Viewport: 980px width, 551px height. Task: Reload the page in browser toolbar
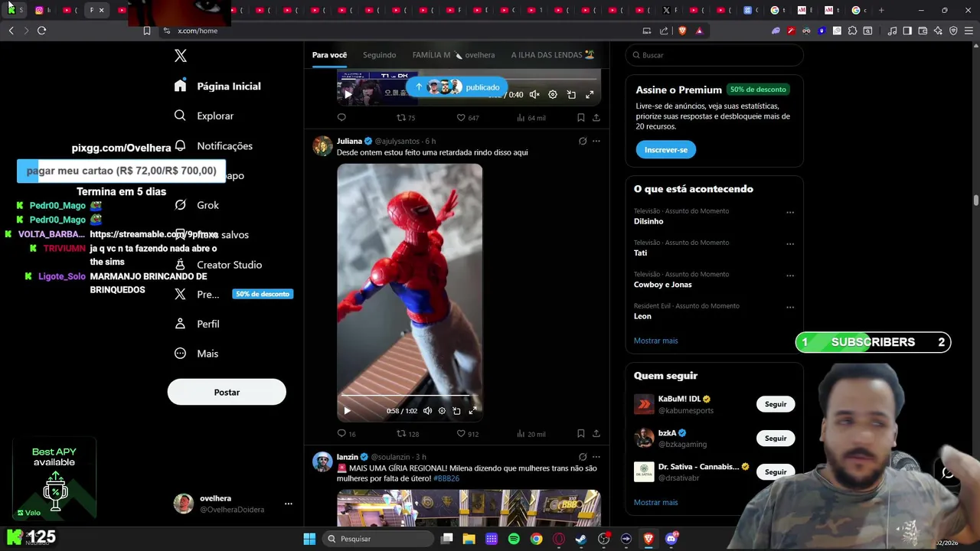coord(41,31)
